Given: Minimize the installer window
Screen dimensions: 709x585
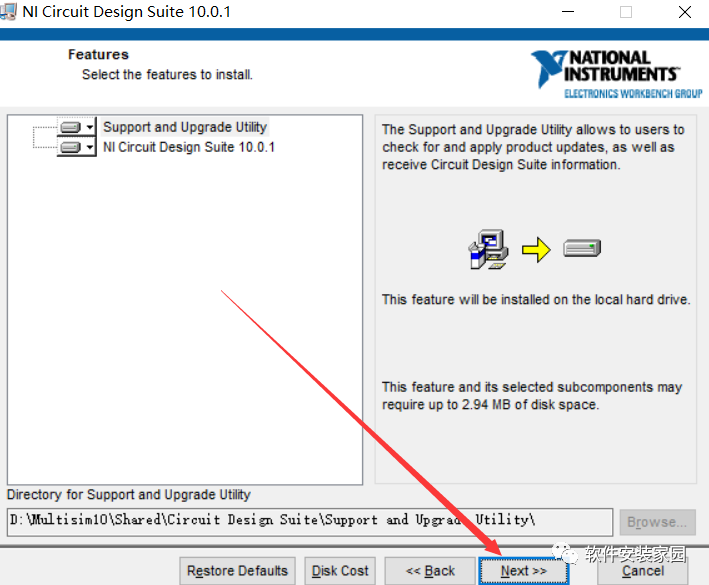Looking at the screenshot, I should 568,12.
